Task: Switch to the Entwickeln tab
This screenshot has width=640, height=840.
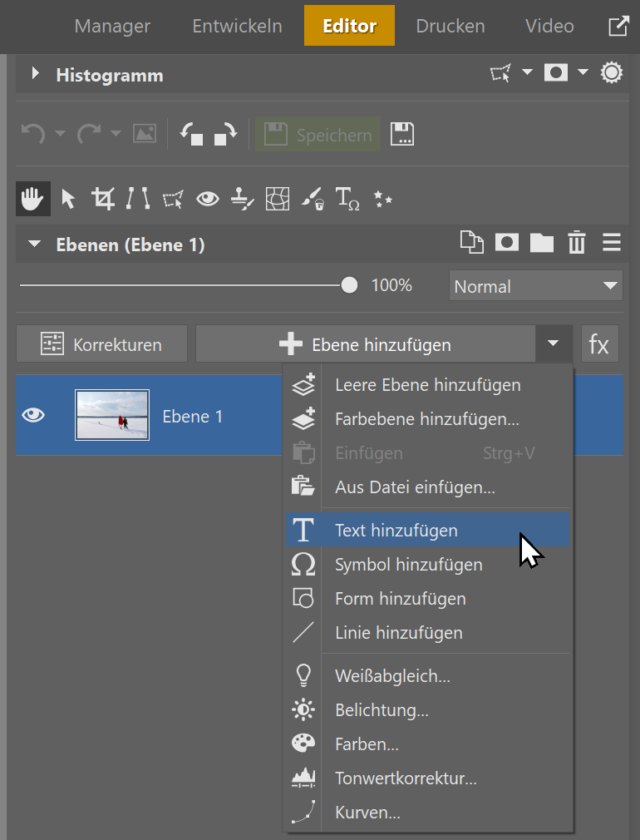Action: click(x=237, y=26)
